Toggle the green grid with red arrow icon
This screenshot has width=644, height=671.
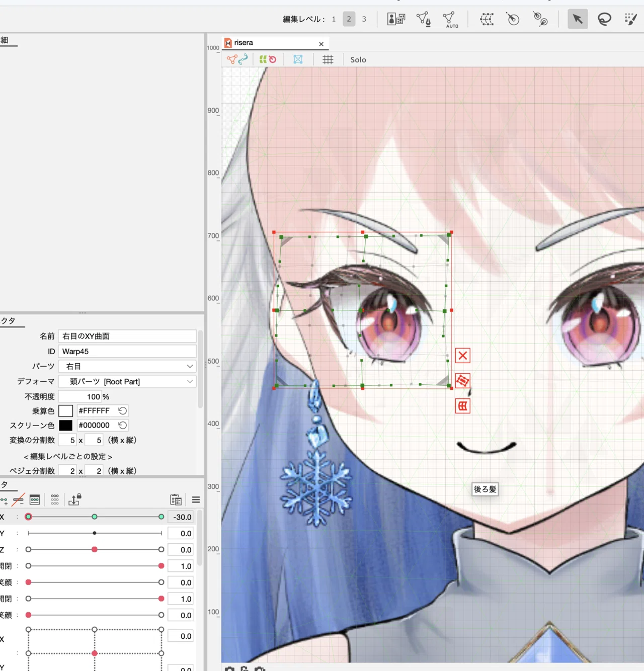pyautogui.click(x=268, y=59)
